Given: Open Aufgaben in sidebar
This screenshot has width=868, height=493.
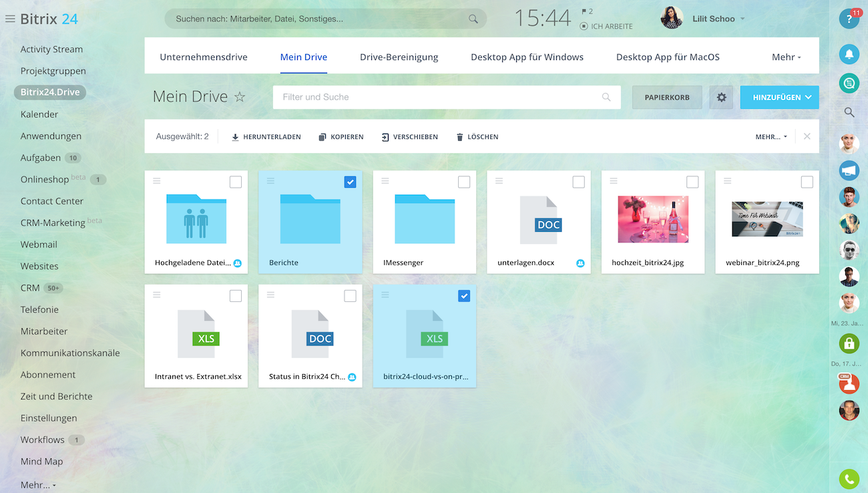Looking at the screenshot, I should (41, 158).
